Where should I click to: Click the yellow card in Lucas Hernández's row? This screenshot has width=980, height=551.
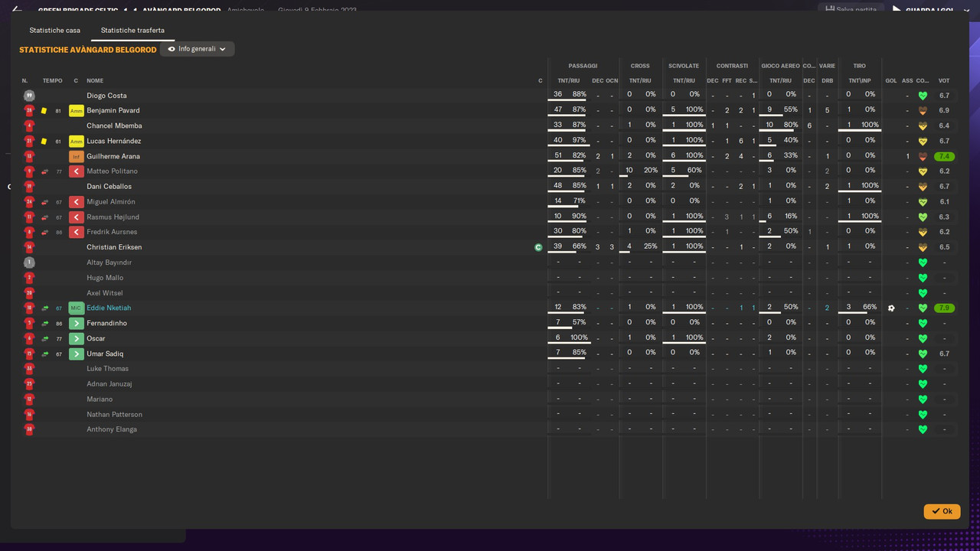click(44, 142)
